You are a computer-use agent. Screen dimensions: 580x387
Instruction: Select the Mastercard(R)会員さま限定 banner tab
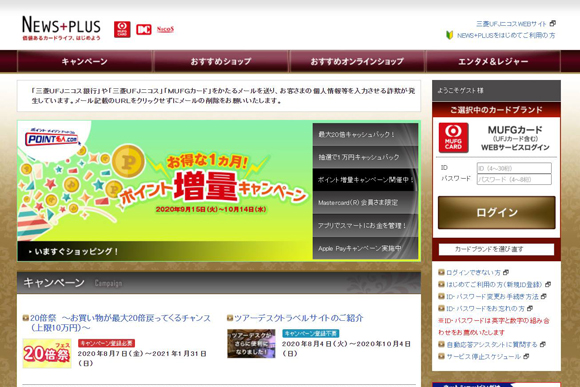click(x=365, y=203)
